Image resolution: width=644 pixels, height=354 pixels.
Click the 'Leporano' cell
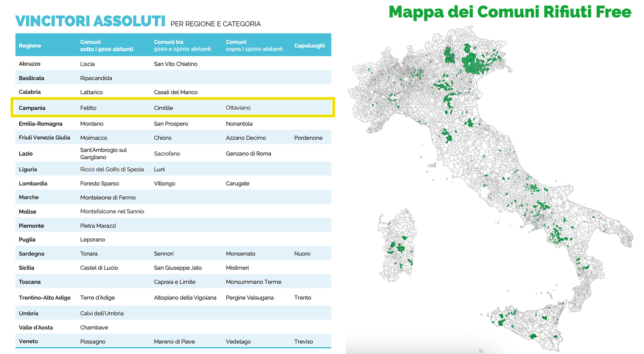[93, 240]
